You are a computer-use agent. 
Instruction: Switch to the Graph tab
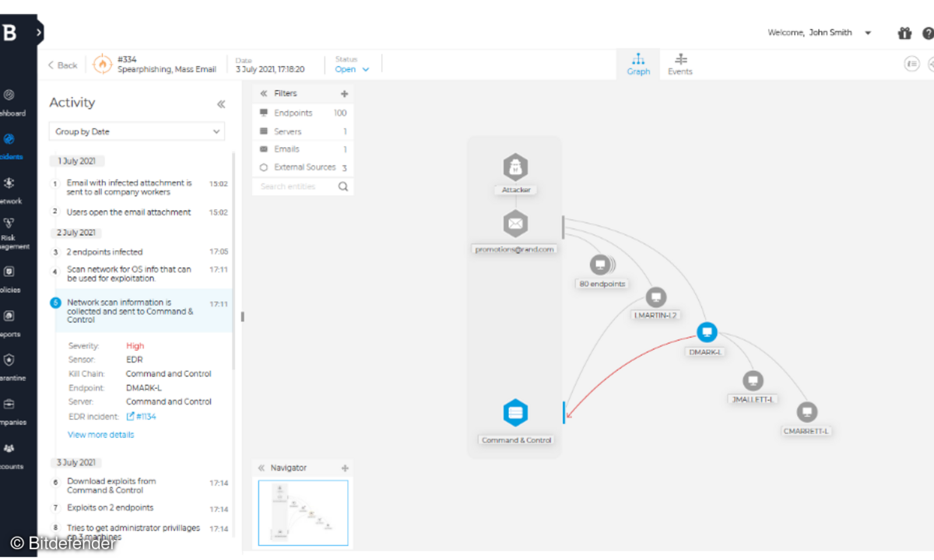point(638,65)
